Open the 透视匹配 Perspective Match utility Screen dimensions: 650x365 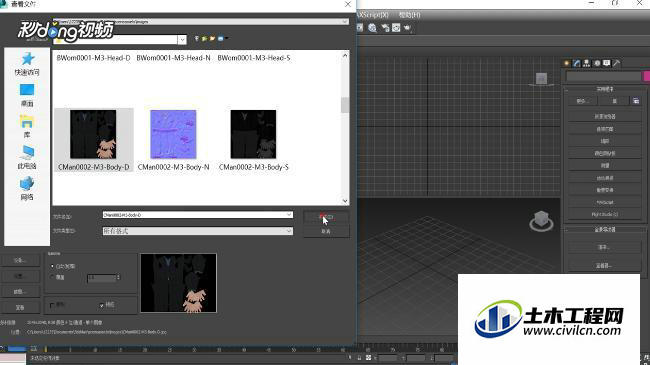(605, 129)
